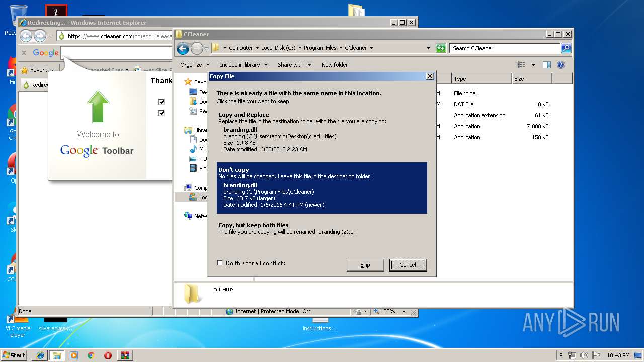Click the Explorer Back arrow button

coord(183,48)
